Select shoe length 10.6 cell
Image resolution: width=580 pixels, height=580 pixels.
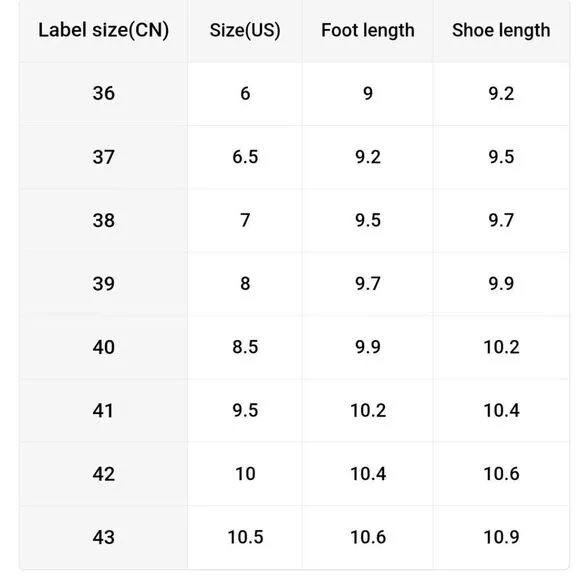tap(501, 474)
